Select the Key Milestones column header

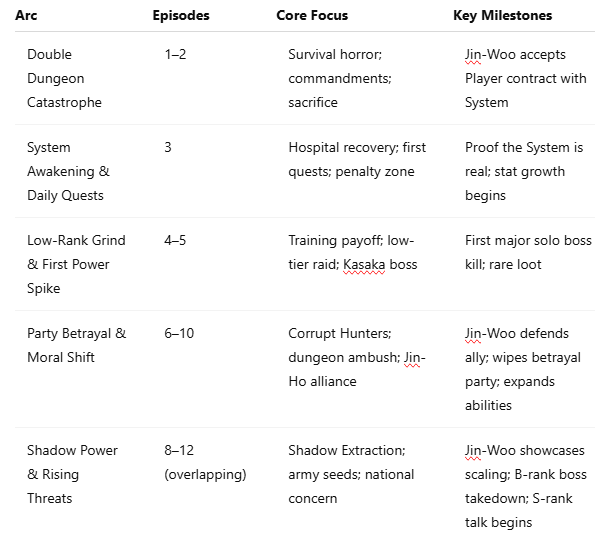click(x=502, y=16)
